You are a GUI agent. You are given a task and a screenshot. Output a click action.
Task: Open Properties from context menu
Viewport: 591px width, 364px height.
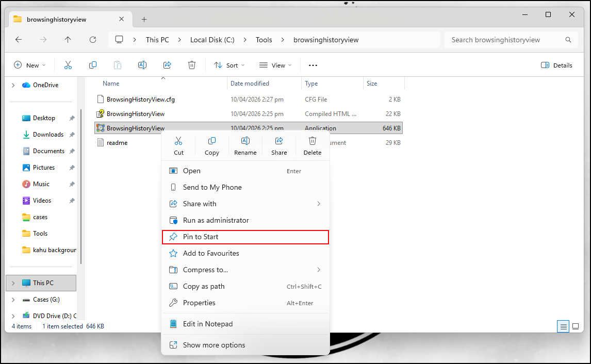tap(245, 303)
